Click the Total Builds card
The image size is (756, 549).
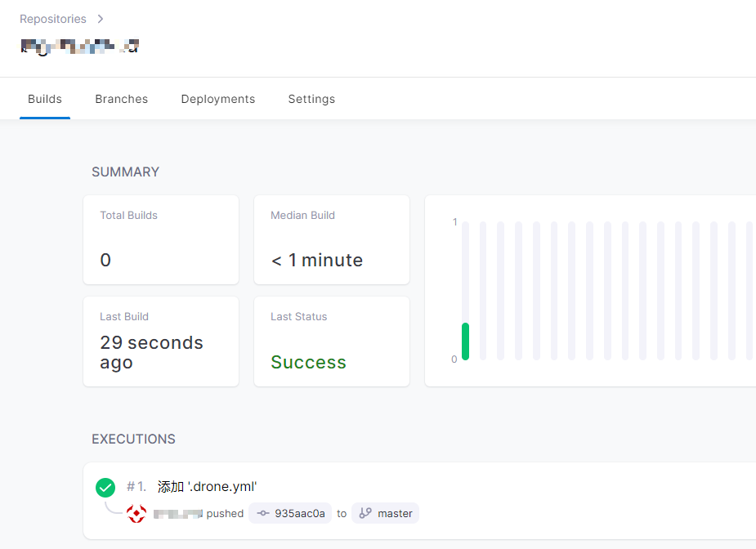click(161, 239)
